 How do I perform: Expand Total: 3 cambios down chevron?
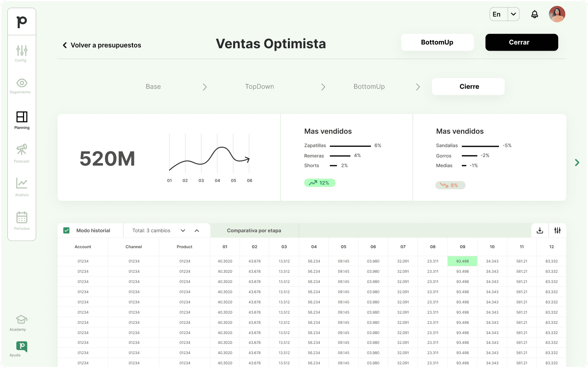(x=183, y=231)
